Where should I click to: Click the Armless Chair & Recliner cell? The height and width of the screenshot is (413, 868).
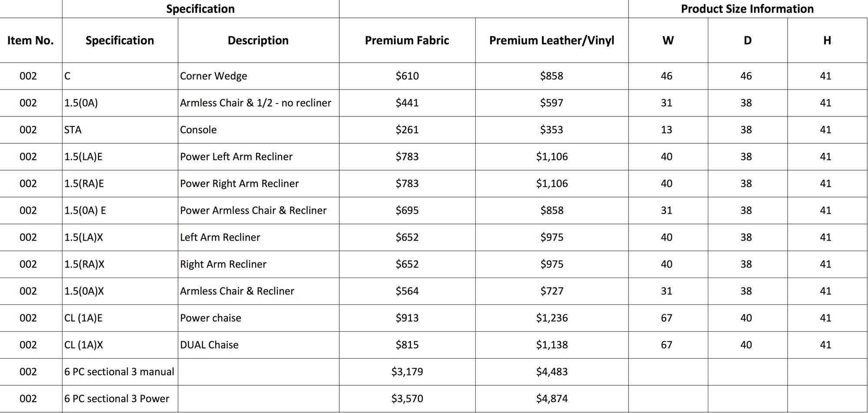[x=258, y=291]
